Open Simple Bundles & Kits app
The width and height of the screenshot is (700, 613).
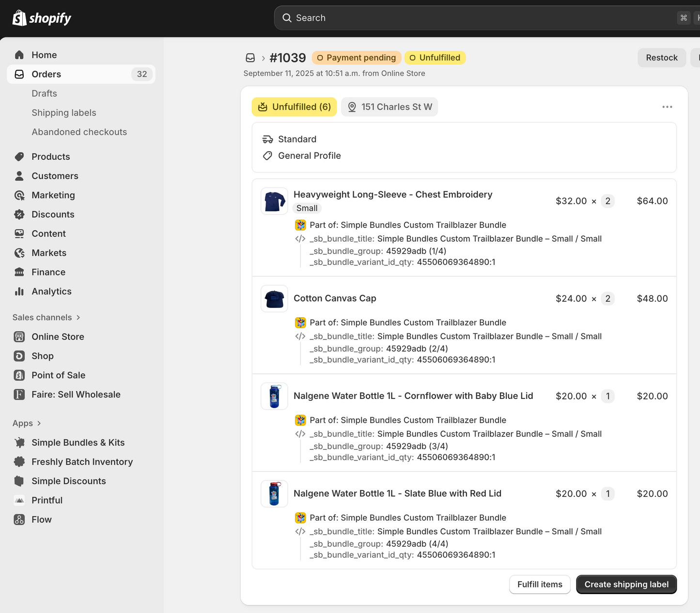[x=78, y=443]
